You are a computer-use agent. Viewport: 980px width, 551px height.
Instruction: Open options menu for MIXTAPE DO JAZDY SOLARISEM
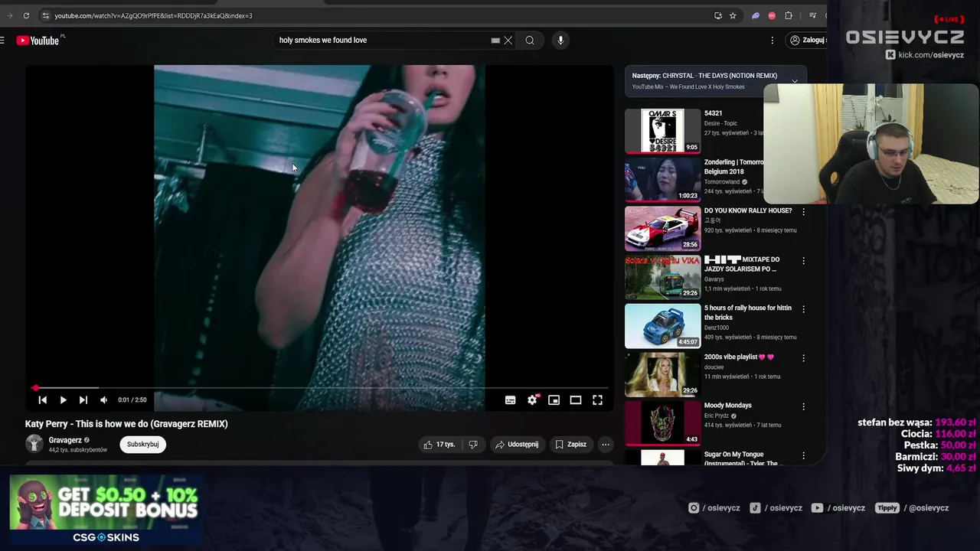click(x=803, y=261)
